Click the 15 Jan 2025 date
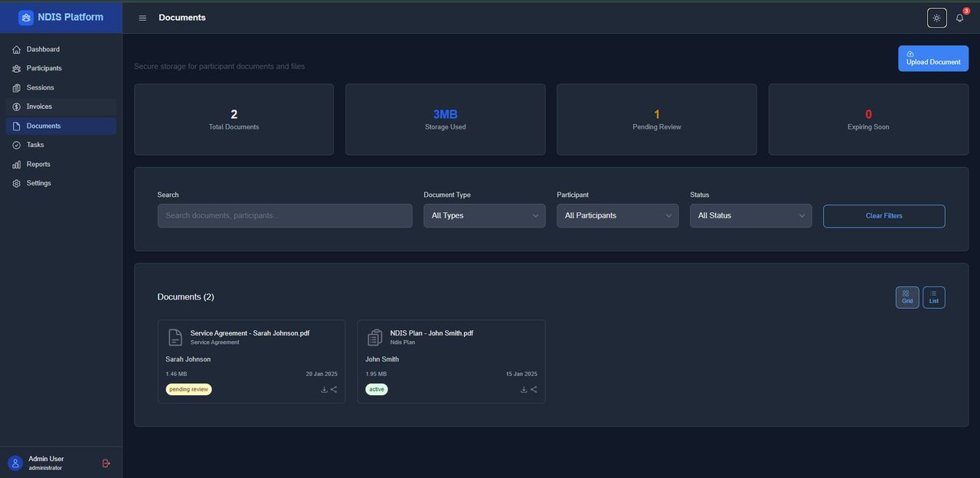This screenshot has height=478, width=980. coord(521,374)
